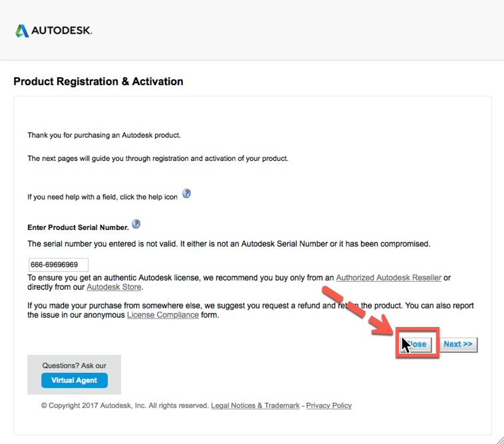
Task: Open the License Compliance form link
Action: [x=163, y=315]
